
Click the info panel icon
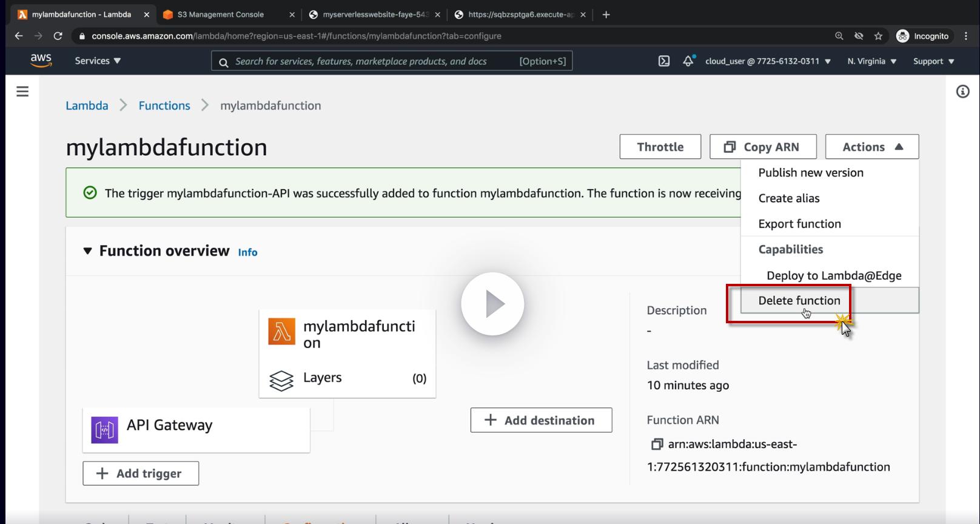[x=962, y=92]
